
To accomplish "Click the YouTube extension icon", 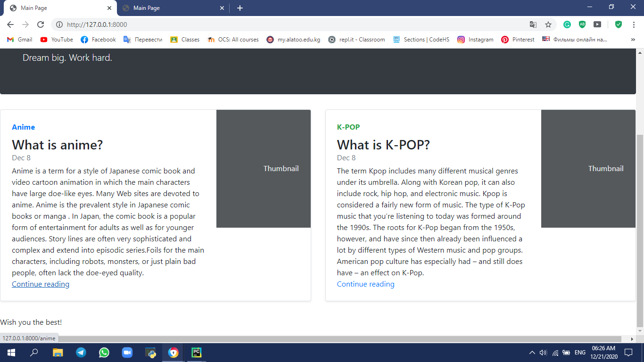I will 597,24.
